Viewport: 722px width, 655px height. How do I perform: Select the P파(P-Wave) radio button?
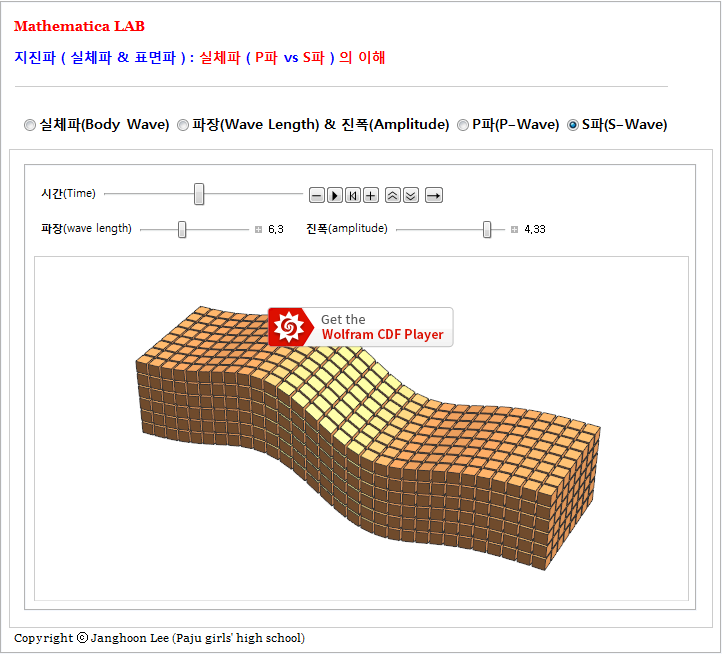click(463, 125)
